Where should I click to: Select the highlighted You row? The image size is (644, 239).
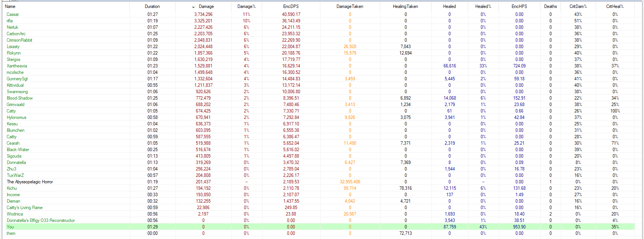pyautogui.click(x=10, y=227)
